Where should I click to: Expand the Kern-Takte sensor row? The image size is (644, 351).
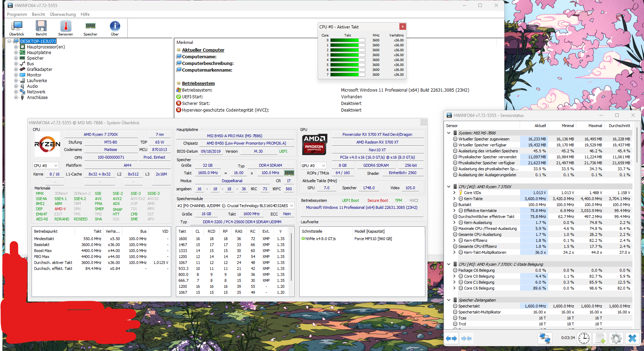pyautogui.click(x=454, y=199)
